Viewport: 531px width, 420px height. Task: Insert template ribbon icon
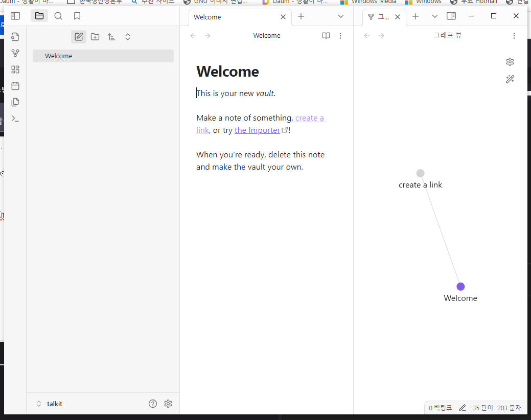click(15, 102)
